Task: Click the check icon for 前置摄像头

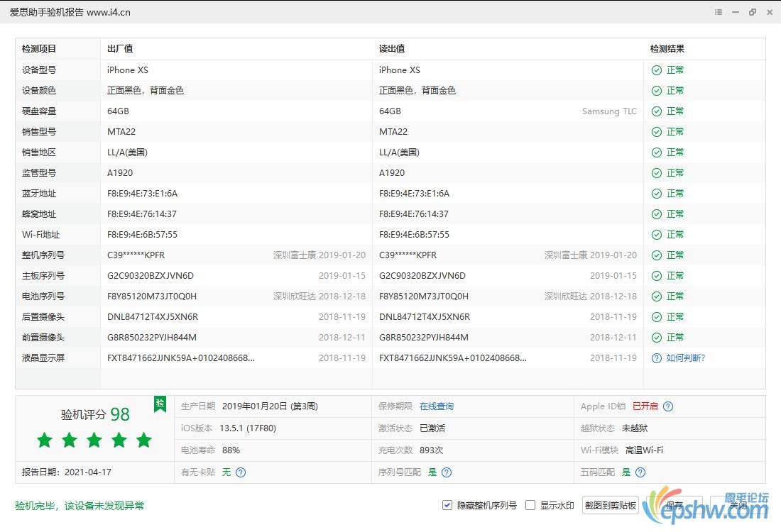Action: pyautogui.click(x=657, y=338)
